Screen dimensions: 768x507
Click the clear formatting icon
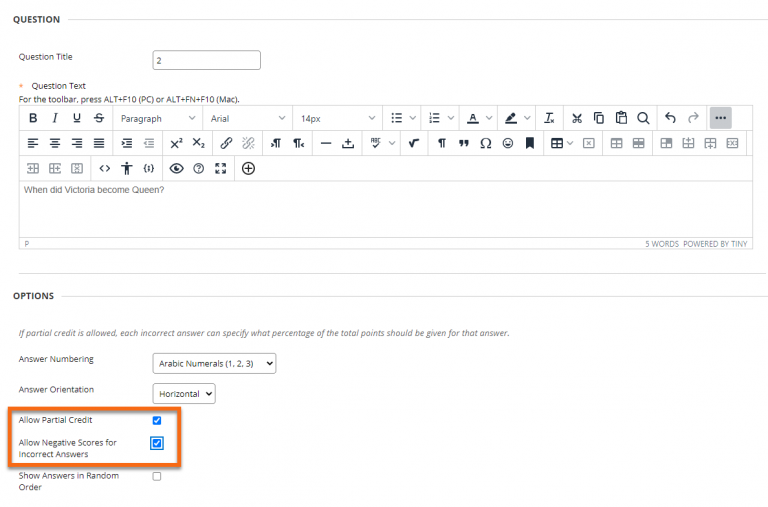(550, 118)
